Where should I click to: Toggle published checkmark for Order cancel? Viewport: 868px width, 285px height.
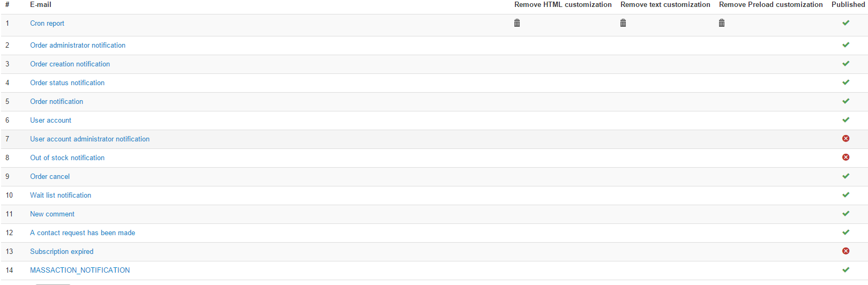pos(845,176)
